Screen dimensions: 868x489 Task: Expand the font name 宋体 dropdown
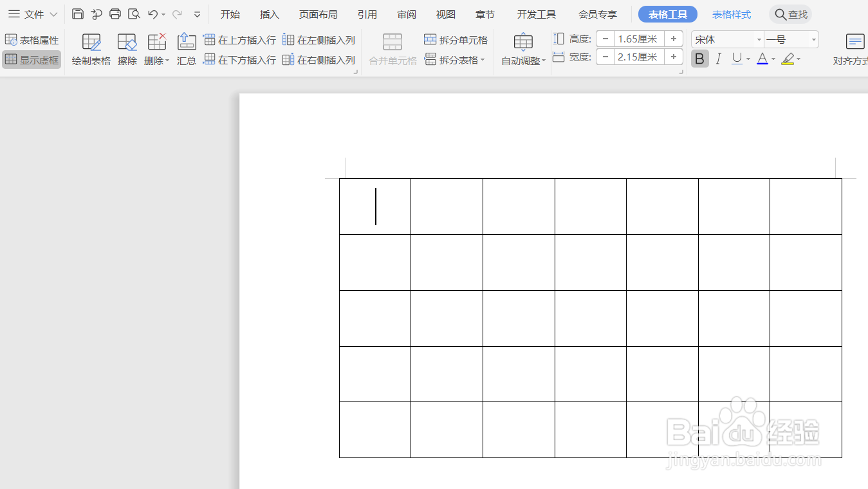[x=759, y=40]
